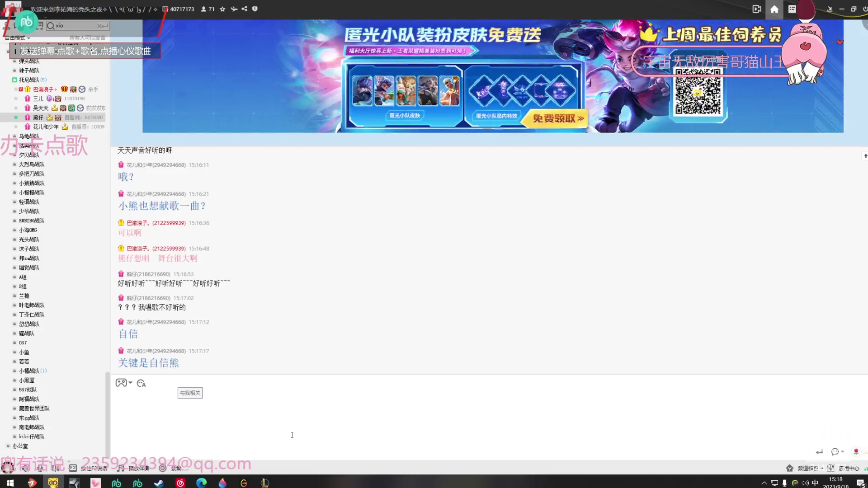Image resolution: width=868 pixels, height=488 pixels.
Task: Clear the xio search text
Action: pyautogui.click(x=99, y=26)
